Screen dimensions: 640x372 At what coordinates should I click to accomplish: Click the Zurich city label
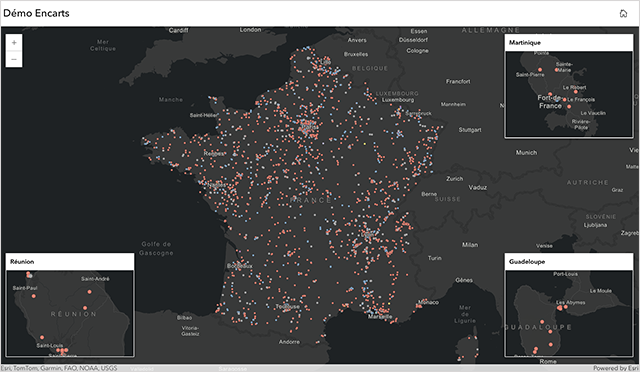(455, 179)
